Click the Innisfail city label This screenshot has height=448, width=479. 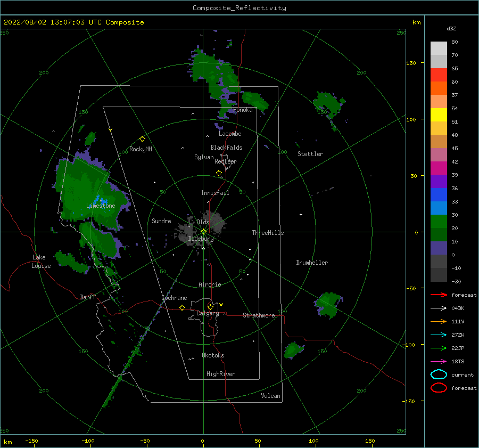tap(215, 193)
